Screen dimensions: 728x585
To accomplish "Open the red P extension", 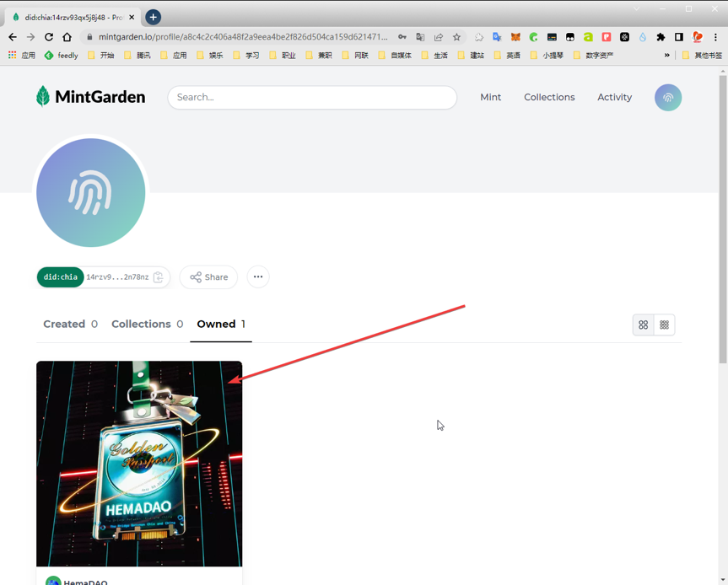I will tap(607, 37).
